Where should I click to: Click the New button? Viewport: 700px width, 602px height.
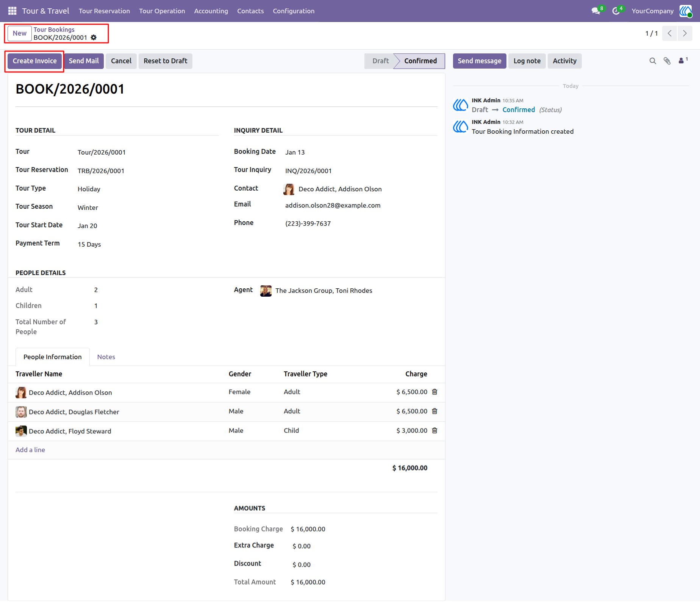[20, 33]
